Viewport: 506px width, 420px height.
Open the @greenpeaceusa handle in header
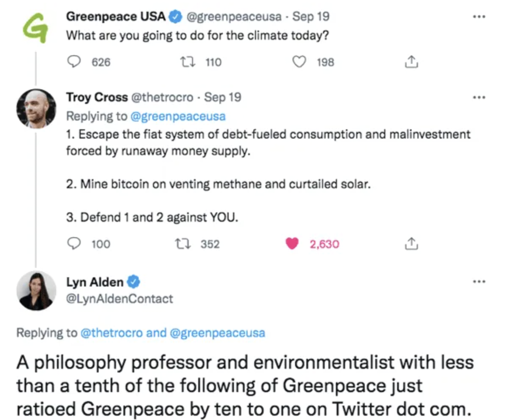(x=234, y=17)
